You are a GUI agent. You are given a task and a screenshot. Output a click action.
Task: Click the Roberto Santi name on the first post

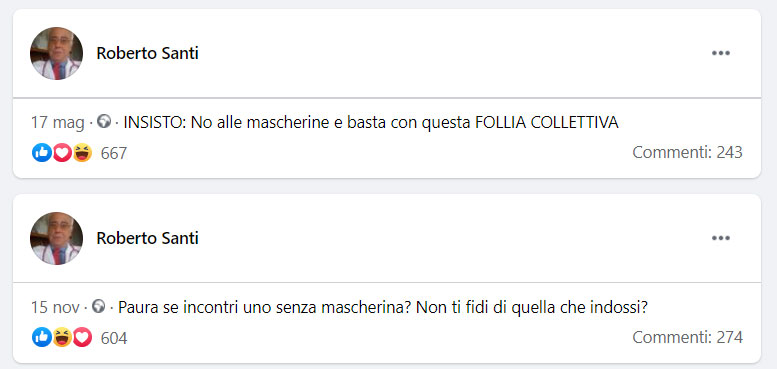147,53
